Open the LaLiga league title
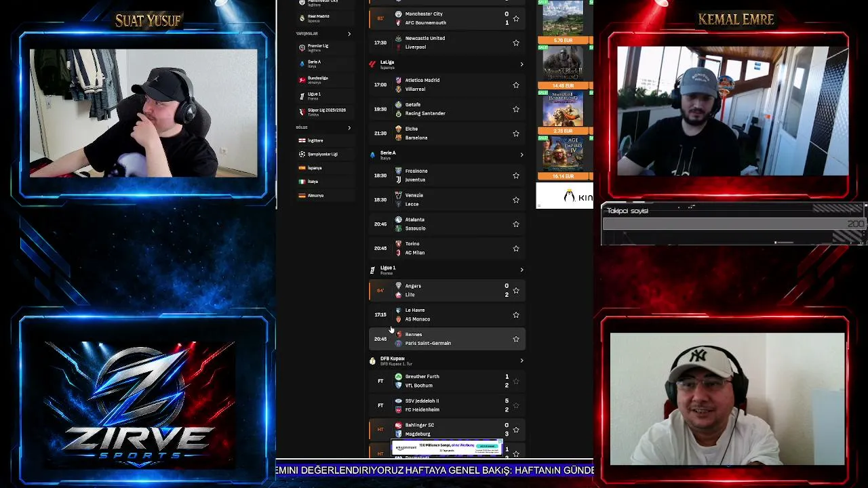 click(387, 62)
